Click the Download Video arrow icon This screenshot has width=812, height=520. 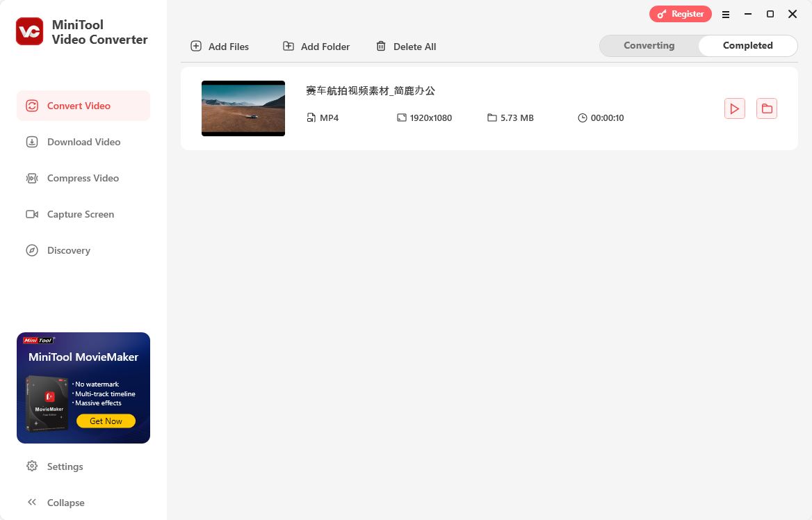32,142
